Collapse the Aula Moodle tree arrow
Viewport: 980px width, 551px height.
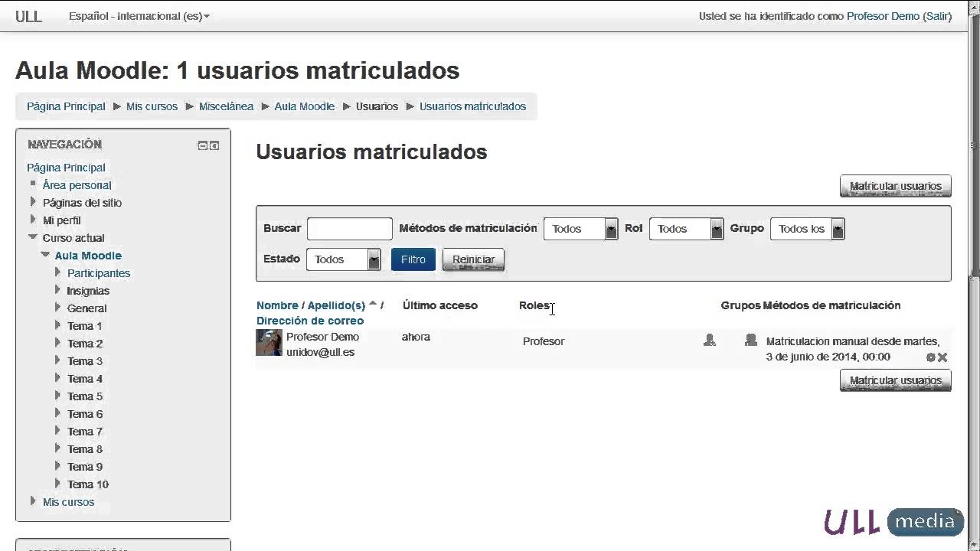coord(45,255)
